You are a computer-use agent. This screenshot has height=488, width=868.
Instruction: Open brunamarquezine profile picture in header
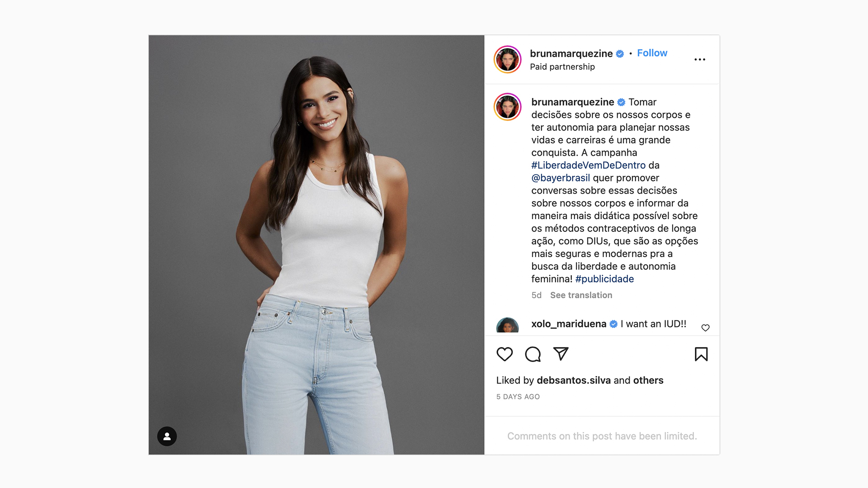[507, 60]
